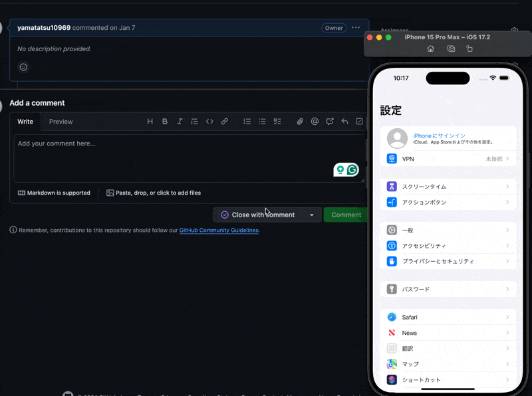
Task: Click Paste, drop, or click to add files
Action: tap(154, 193)
